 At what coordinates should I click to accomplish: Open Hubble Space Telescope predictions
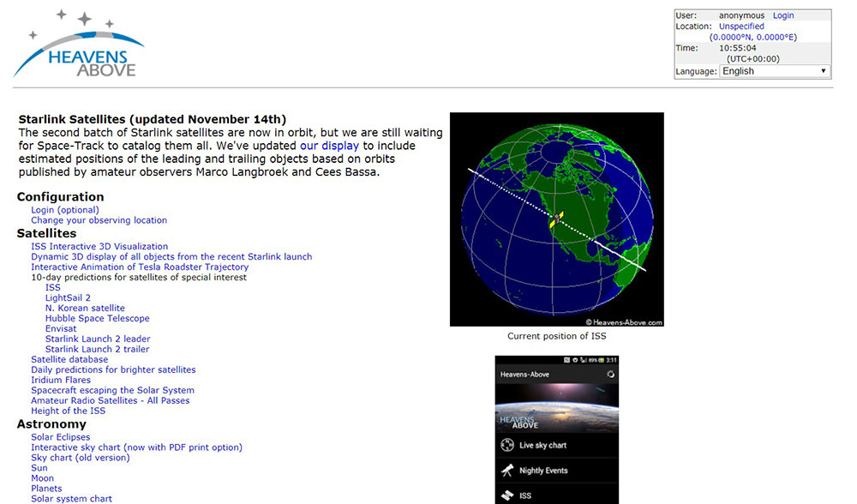97,318
